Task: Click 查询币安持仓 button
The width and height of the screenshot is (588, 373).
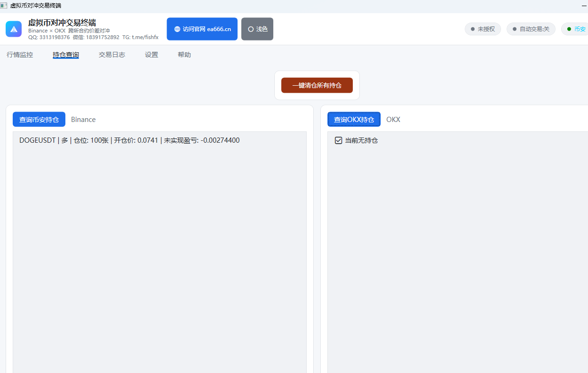Action: point(39,120)
